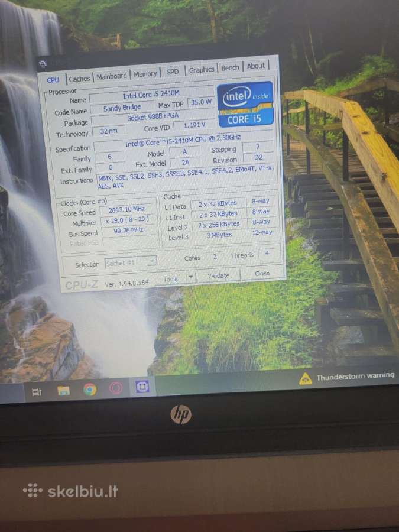
Task: Select the About tab
Action: click(255, 66)
